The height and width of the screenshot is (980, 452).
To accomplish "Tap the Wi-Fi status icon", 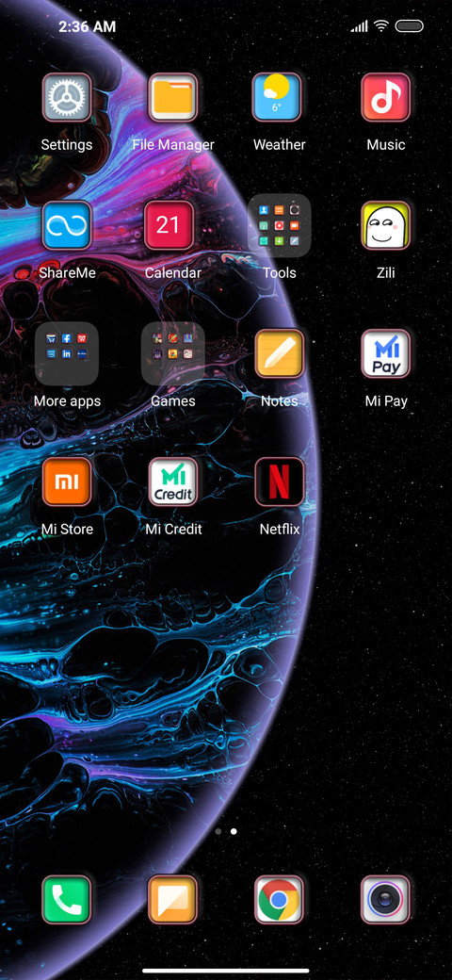I will [x=380, y=26].
